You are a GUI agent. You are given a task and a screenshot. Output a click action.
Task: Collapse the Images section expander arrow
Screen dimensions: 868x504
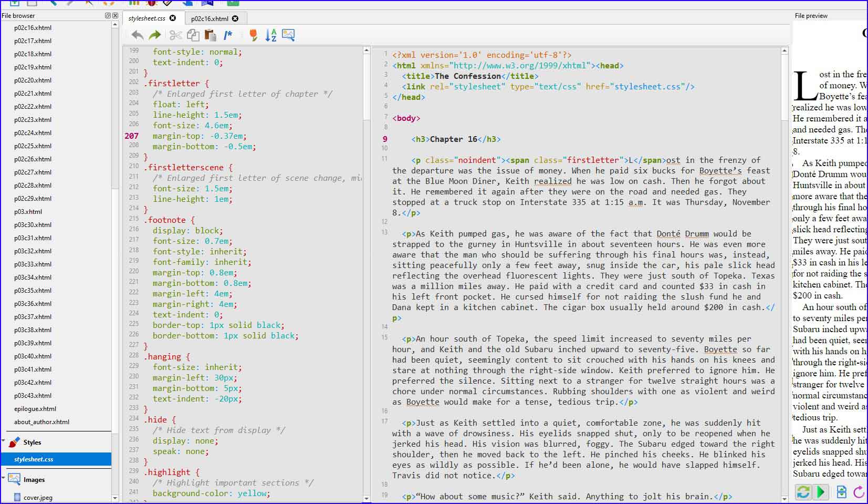4,478
